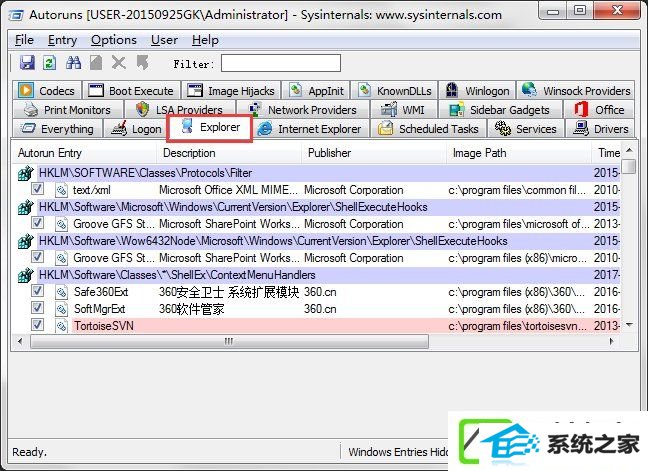Image resolution: width=648 pixels, height=471 pixels.
Task: Open the Help menu
Action: tap(205, 40)
